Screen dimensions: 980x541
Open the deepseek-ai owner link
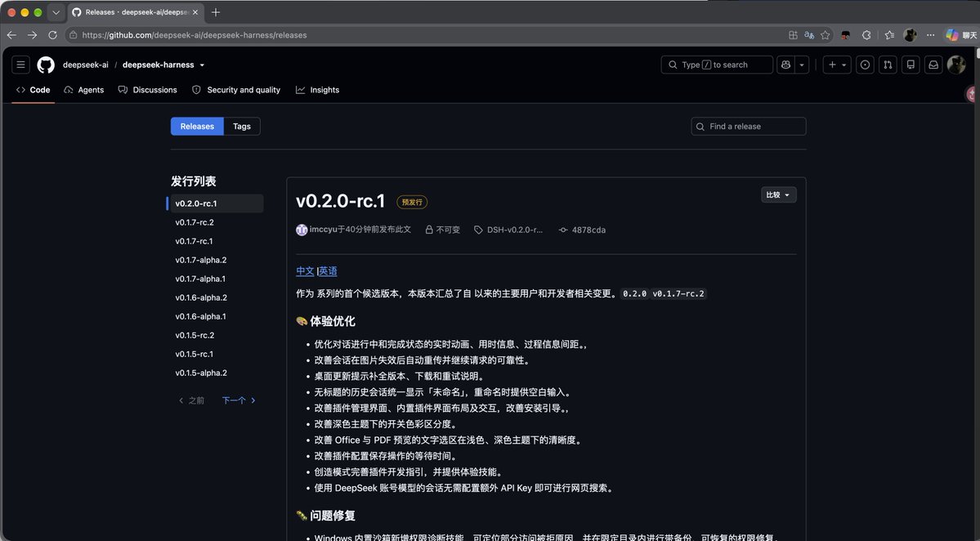pos(86,65)
